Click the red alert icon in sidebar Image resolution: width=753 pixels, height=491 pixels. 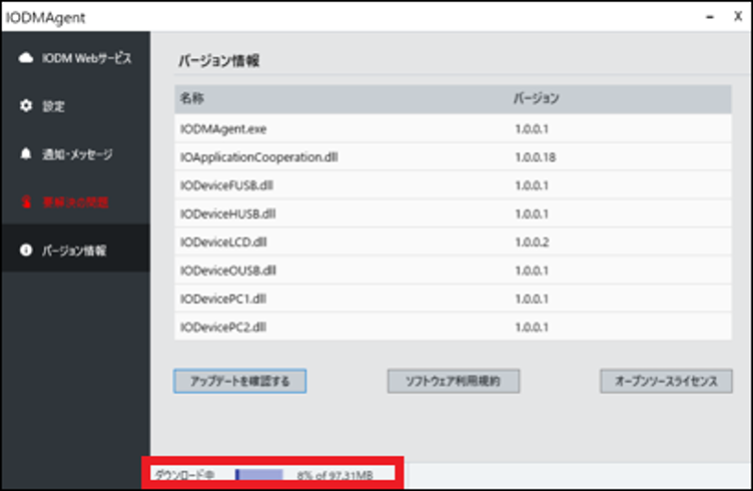tap(26, 202)
